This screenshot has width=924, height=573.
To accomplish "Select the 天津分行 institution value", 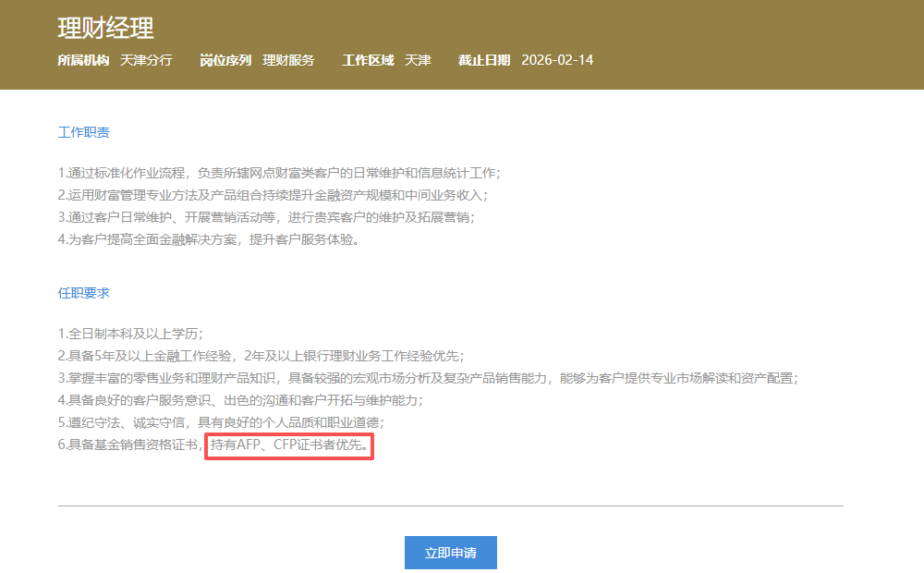I will pos(146,60).
